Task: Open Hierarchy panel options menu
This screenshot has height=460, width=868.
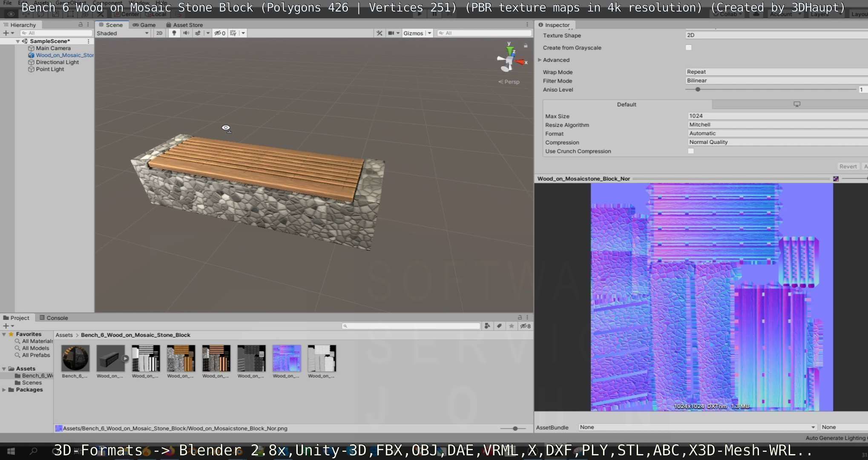Action: click(88, 25)
